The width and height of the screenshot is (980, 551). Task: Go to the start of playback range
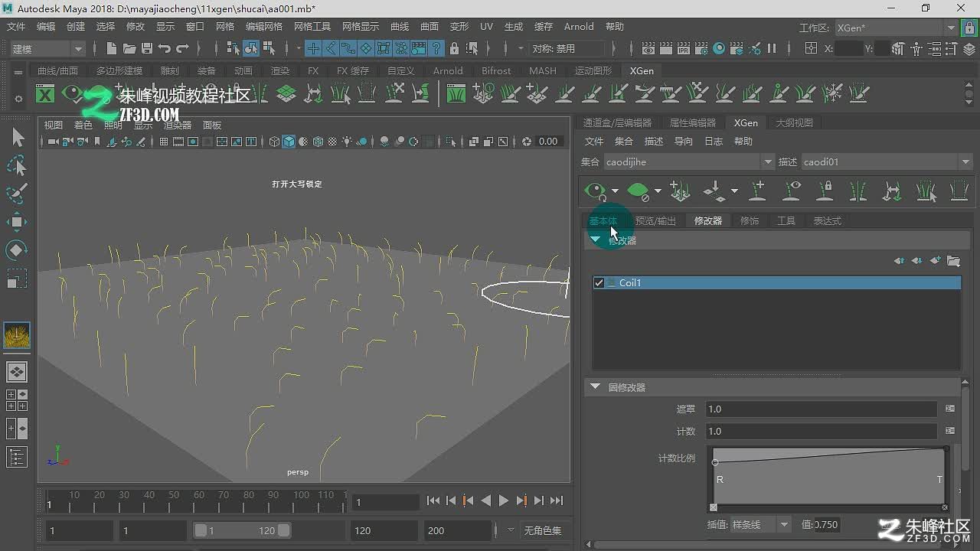[433, 500]
